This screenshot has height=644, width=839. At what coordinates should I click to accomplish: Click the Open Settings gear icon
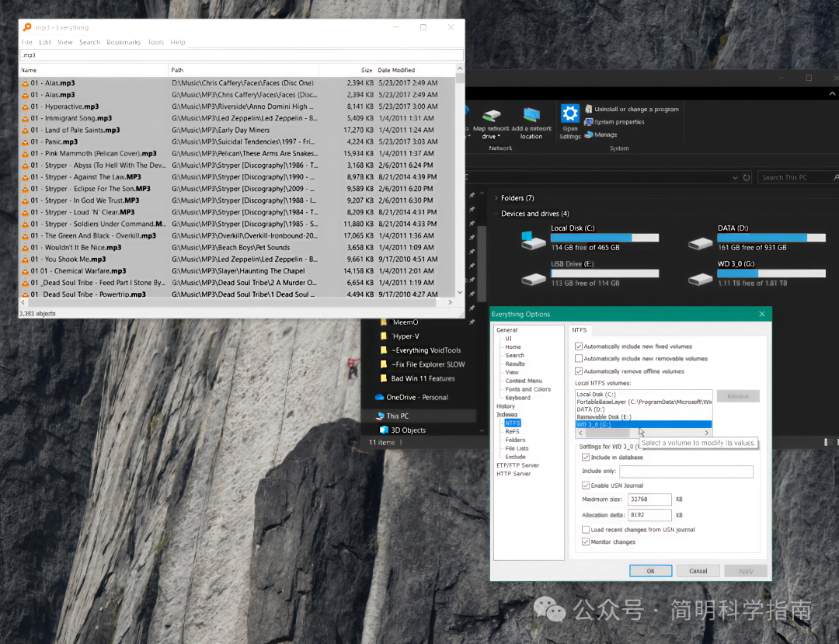pos(569,115)
